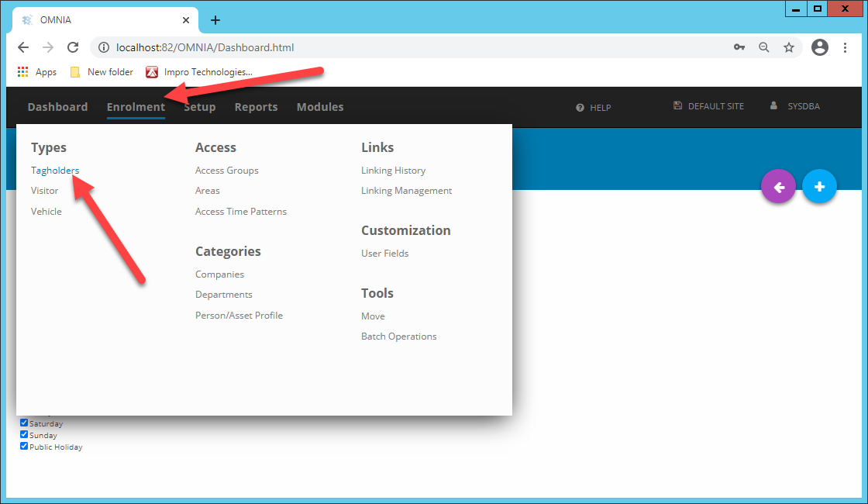This screenshot has height=504, width=868.
Task: Click the browser back arrow
Action: 23,47
